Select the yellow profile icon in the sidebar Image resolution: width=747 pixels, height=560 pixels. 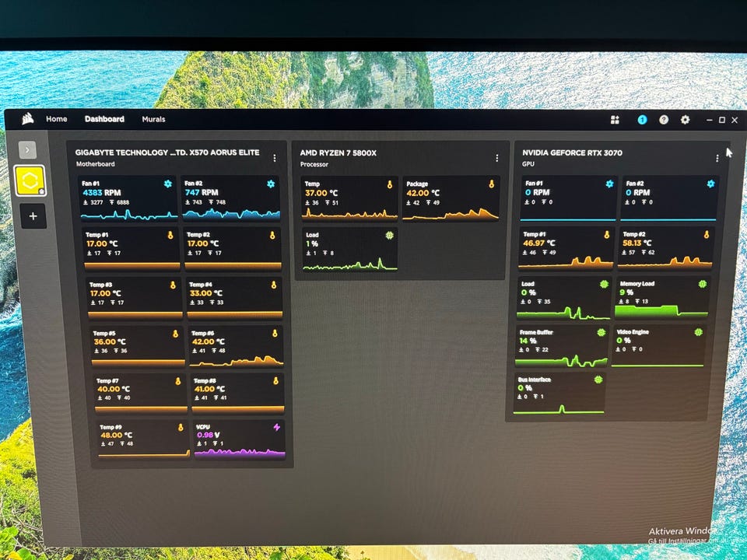[30, 181]
